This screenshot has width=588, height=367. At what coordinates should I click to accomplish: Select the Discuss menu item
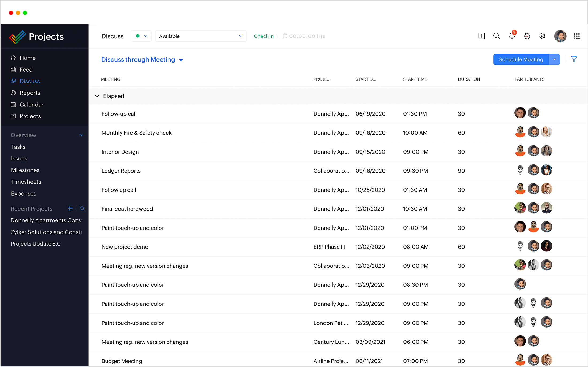tap(30, 81)
